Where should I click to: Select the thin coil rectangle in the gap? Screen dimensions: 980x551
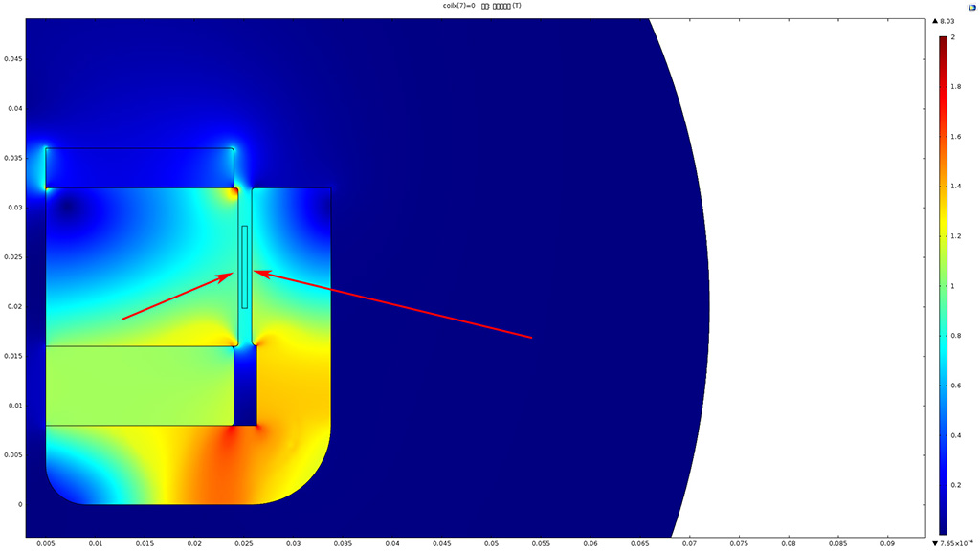coord(245,266)
